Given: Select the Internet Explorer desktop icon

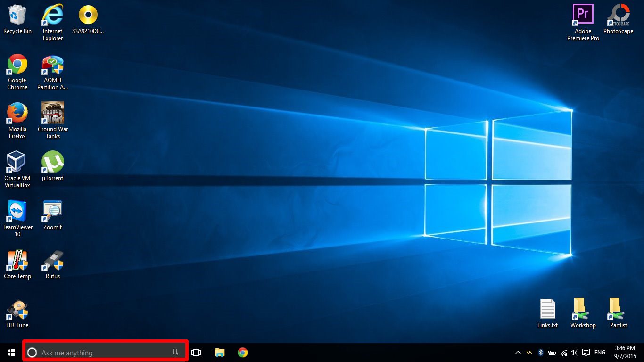Looking at the screenshot, I should point(53,23).
